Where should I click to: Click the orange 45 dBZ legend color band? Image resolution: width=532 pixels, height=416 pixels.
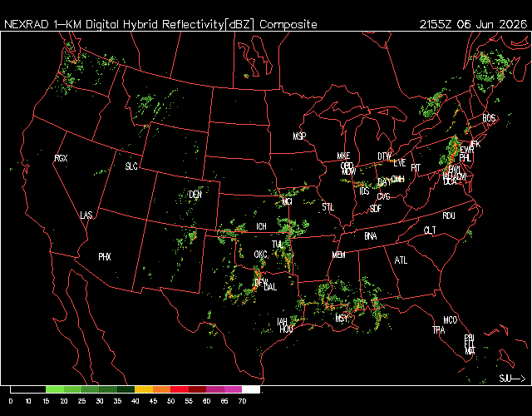(161, 389)
